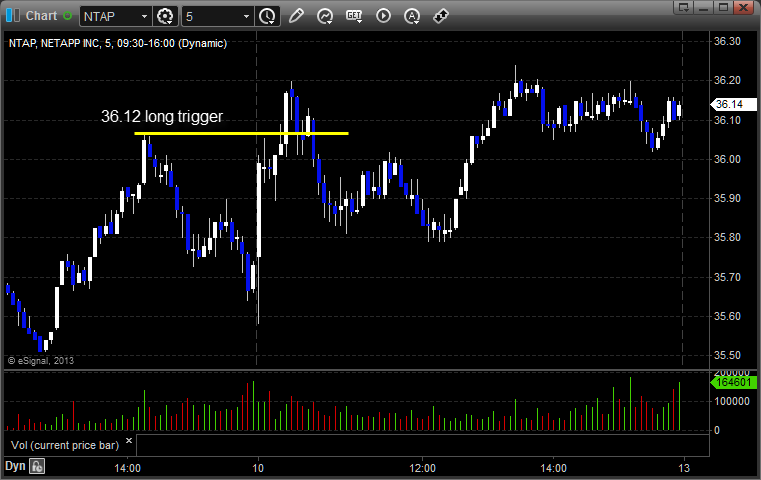Open the studies line chart icon menu
The image size is (761, 480).
tap(325, 16)
